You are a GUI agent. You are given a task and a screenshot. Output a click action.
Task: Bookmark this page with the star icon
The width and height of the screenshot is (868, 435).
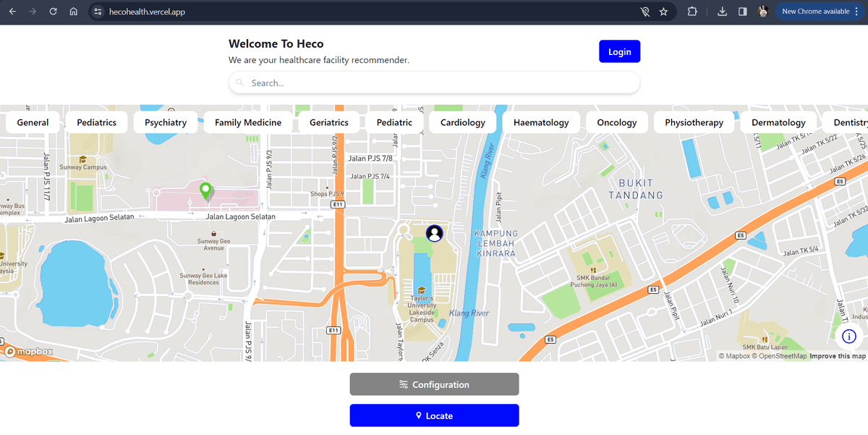click(663, 12)
